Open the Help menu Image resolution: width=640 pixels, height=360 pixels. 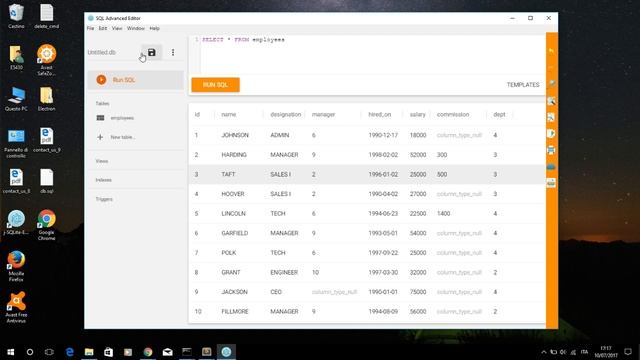point(154,29)
